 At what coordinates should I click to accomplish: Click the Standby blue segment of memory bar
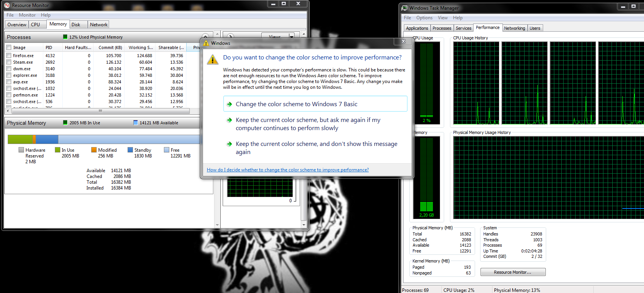tap(47, 139)
